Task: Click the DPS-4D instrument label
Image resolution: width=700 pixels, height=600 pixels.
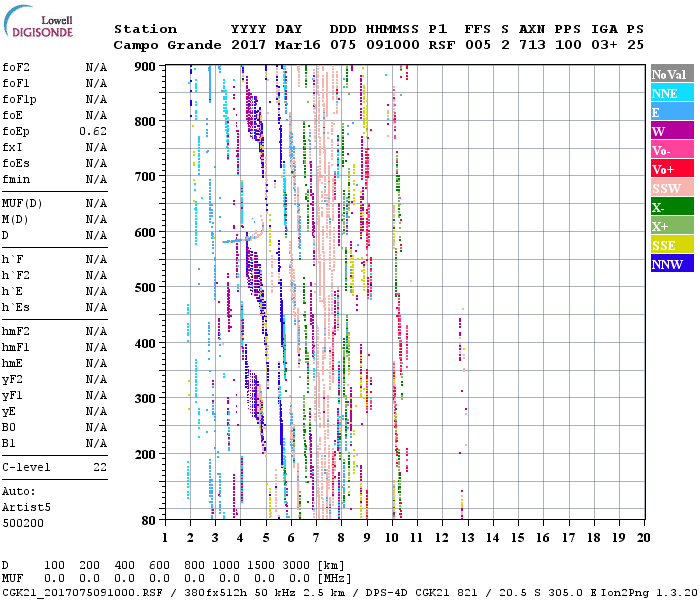Action: (x=387, y=593)
